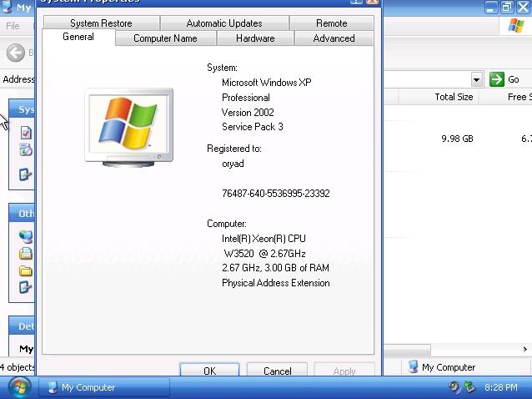The height and width of the screenshot is (399, 532).
Task: Open My Documents icon in sidebar
Action: 26,254
